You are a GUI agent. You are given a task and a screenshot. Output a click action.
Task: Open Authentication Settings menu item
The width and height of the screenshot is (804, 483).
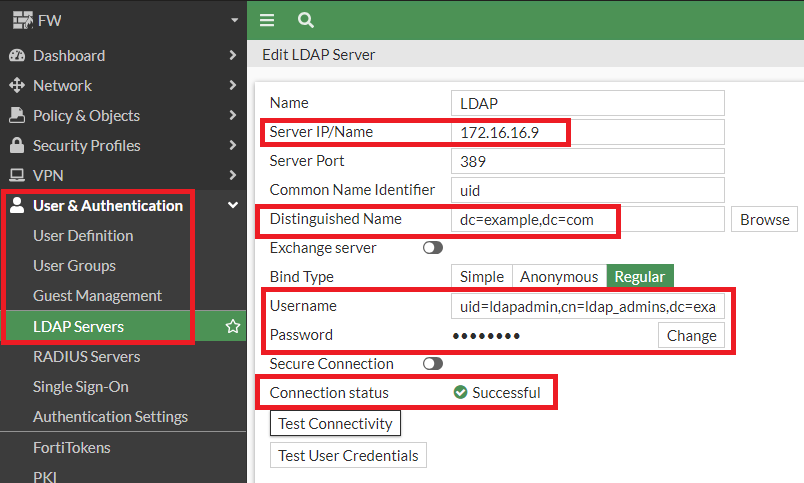coord(110,417)
